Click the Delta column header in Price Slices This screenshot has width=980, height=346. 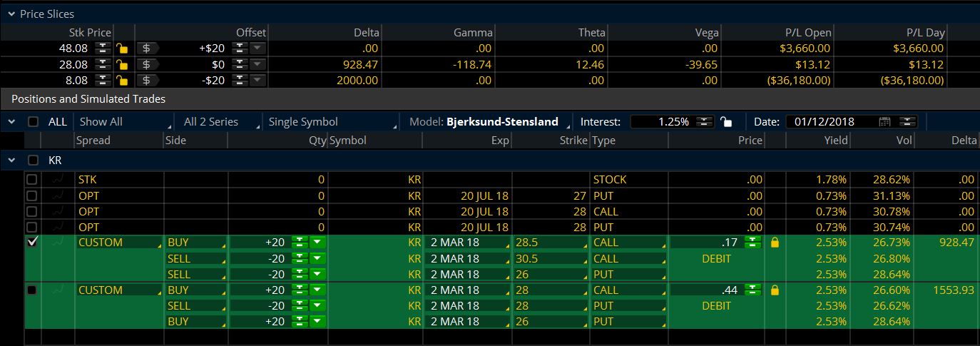(366, 33)
